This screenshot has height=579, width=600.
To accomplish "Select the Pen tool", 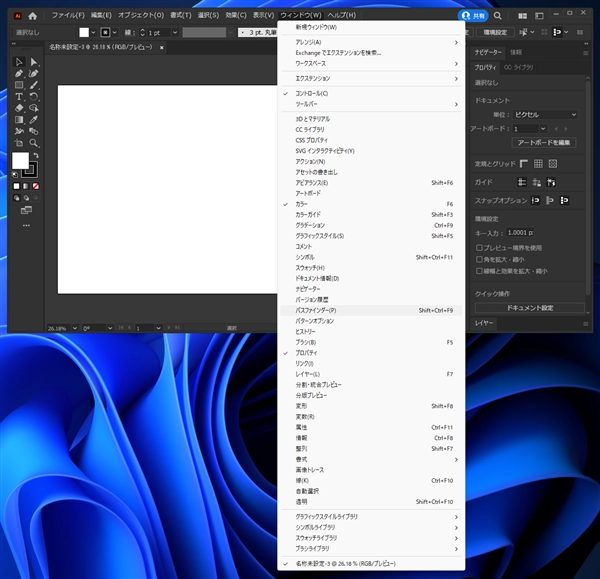I will pos(19,73).
